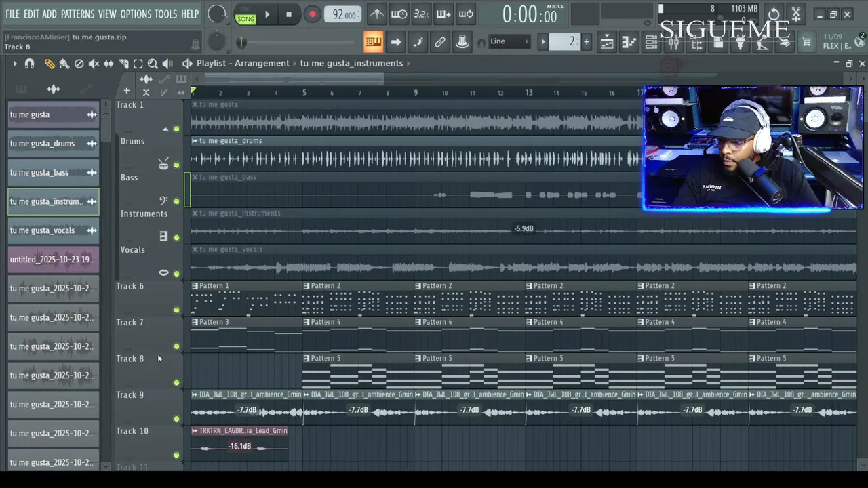The width and height of the screenshot is (868, 488).
Task: Collapse Track 1 group arrow
Action: coord(165,129)
